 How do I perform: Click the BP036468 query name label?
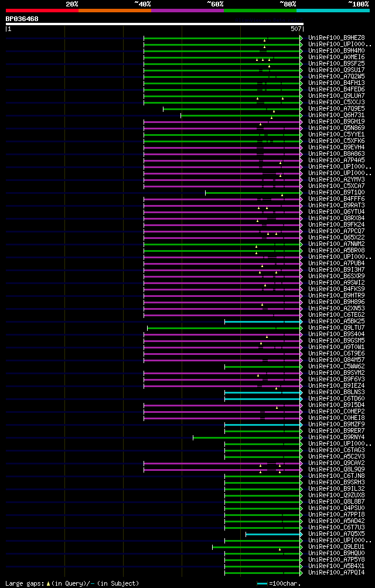tap(22, 18)
